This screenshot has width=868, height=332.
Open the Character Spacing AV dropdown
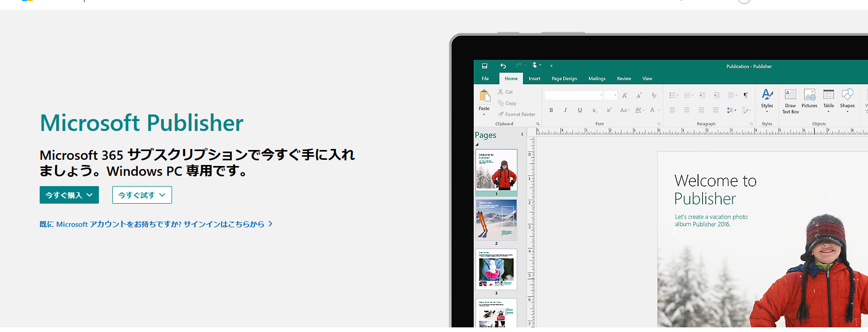click(x=640, y=110)
